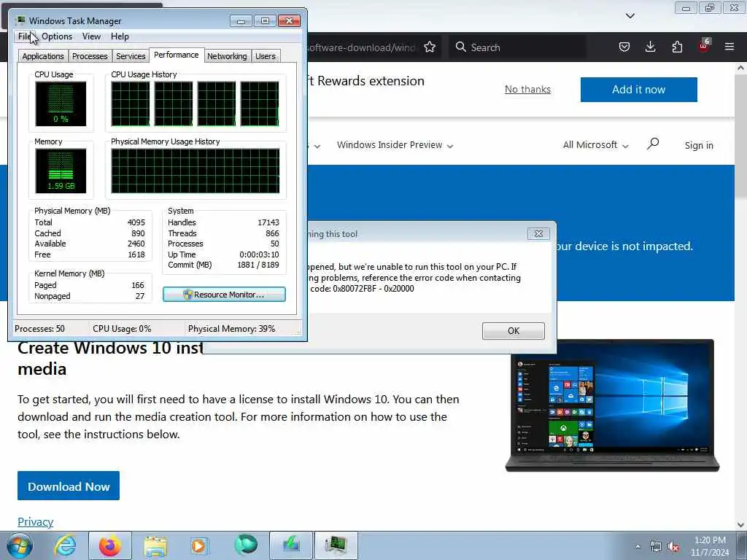Expand the All Microsoft dropdown
747x560 pixels.
click(x=595, y=145)
